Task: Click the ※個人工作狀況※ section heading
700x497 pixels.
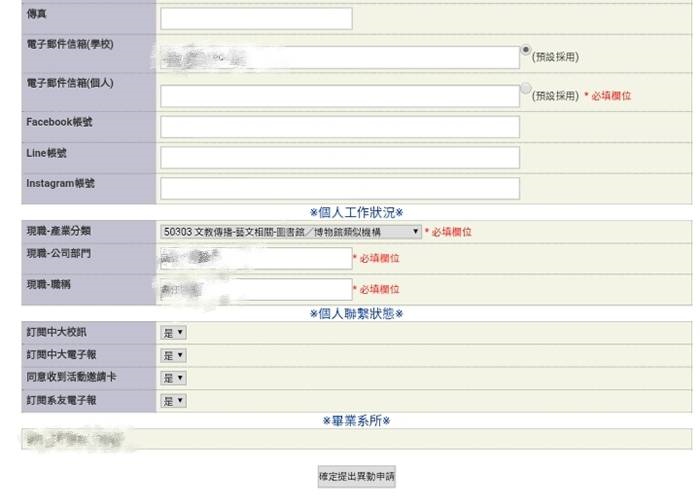Action: click(356, 212)
